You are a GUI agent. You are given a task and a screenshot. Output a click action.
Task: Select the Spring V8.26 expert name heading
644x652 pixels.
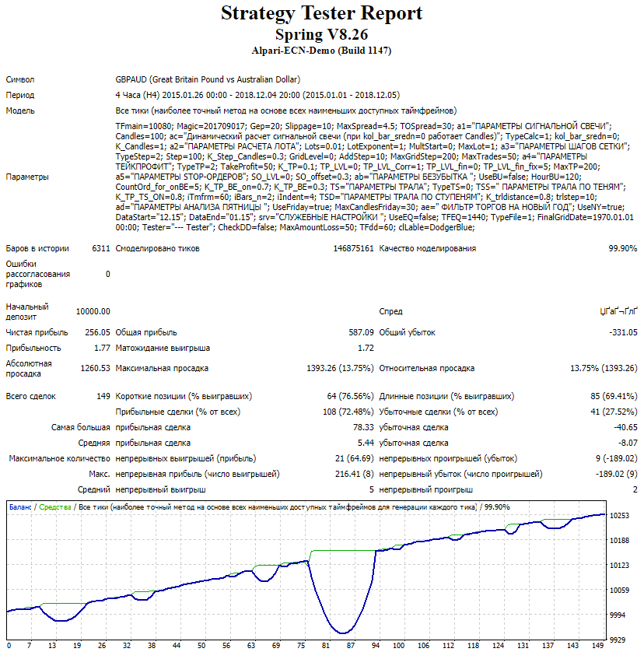321,35
